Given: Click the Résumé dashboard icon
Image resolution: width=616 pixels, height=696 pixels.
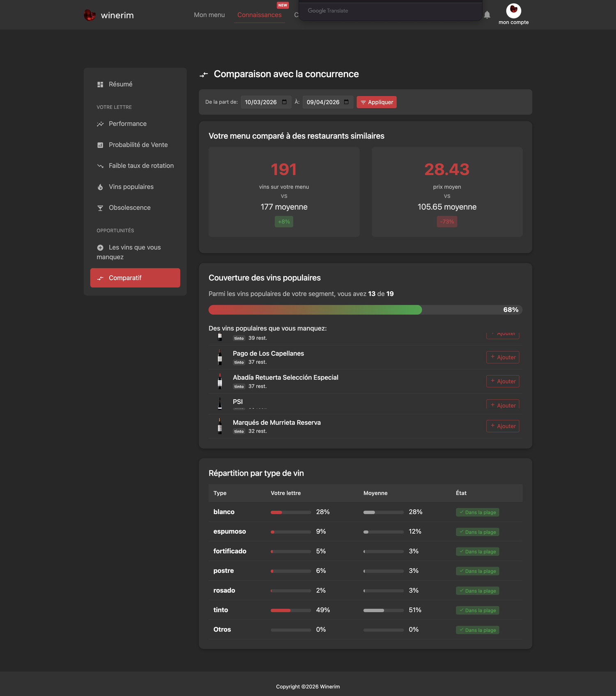Looking at the screenshot, I should click(x=100, y=84).
